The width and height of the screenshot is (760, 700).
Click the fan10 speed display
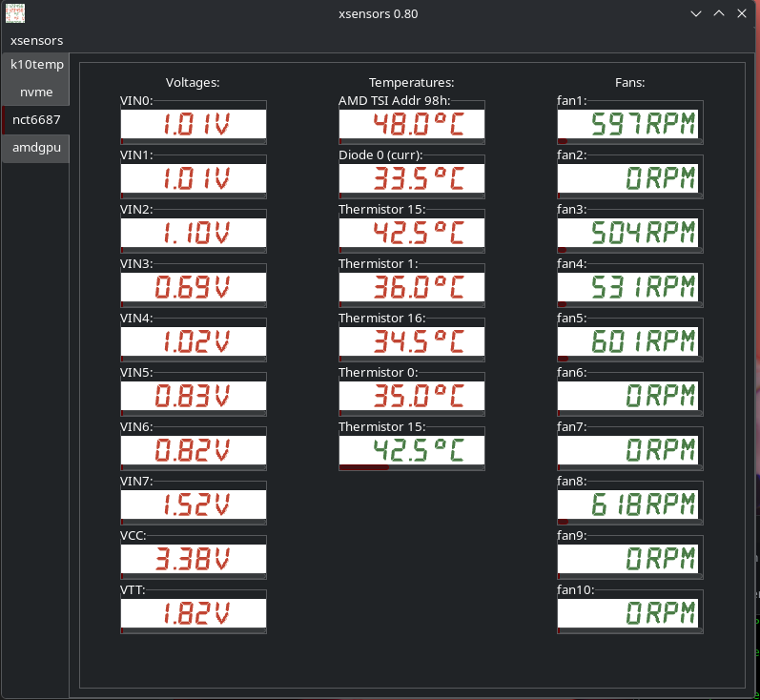coord(629,613)
